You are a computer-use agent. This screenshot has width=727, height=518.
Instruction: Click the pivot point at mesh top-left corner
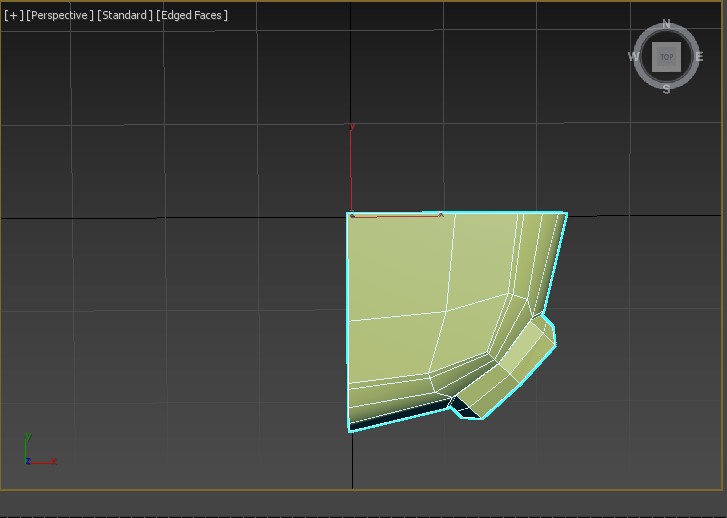[x=350, y=214]
